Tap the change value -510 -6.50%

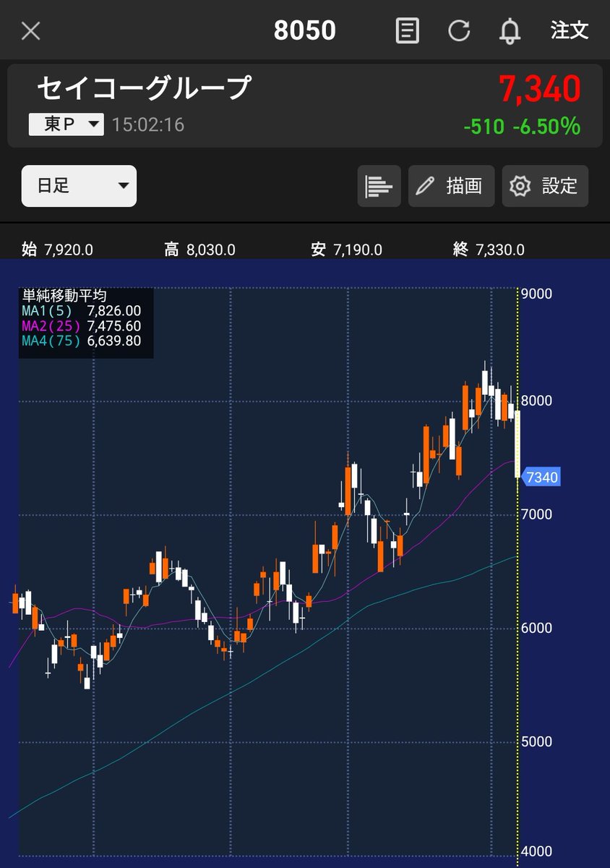pyautogui.click(x=522, y=127)
